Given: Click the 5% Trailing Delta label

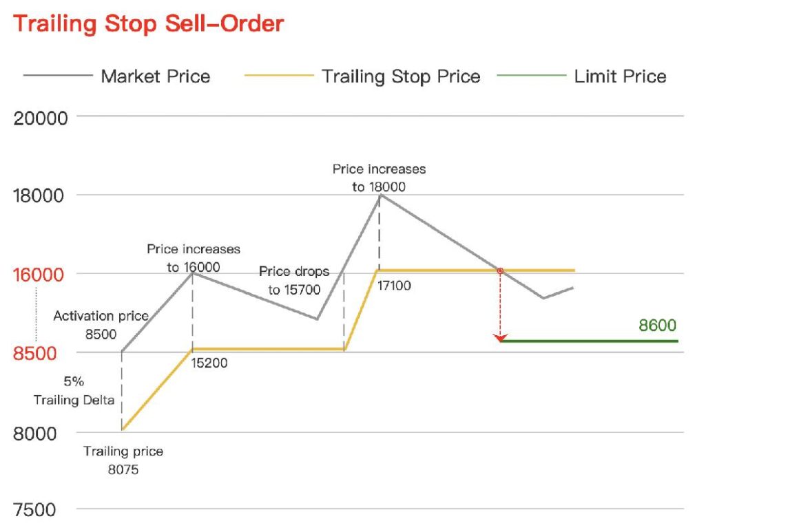Looking at the screenshot, I should [74, 392].
